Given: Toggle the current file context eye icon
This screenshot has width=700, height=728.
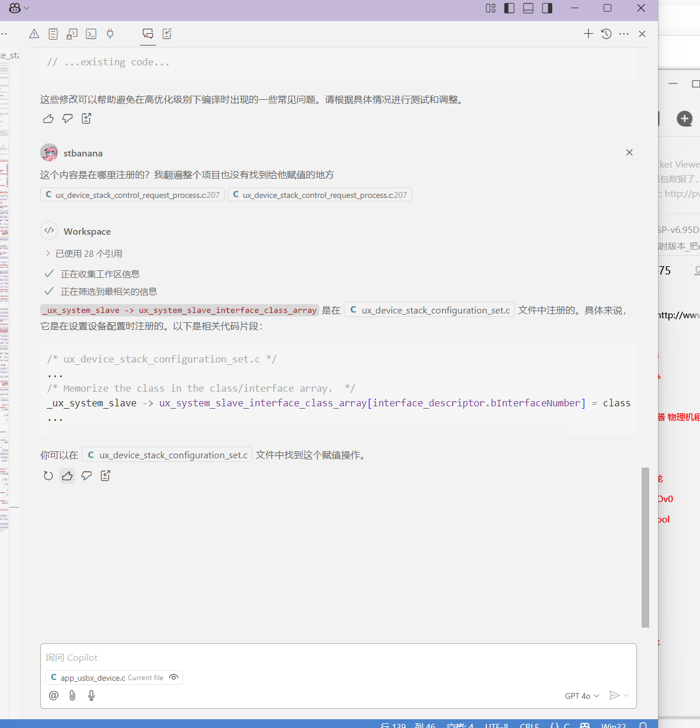Looking at the screenshot, I should tap(173, 677).
